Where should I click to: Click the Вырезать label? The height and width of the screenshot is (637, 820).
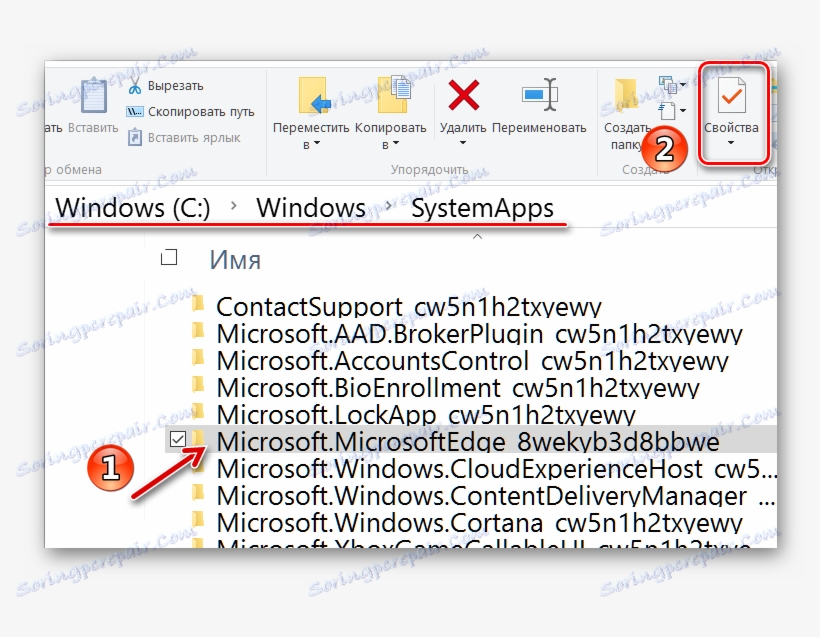(x=176, y=86)
